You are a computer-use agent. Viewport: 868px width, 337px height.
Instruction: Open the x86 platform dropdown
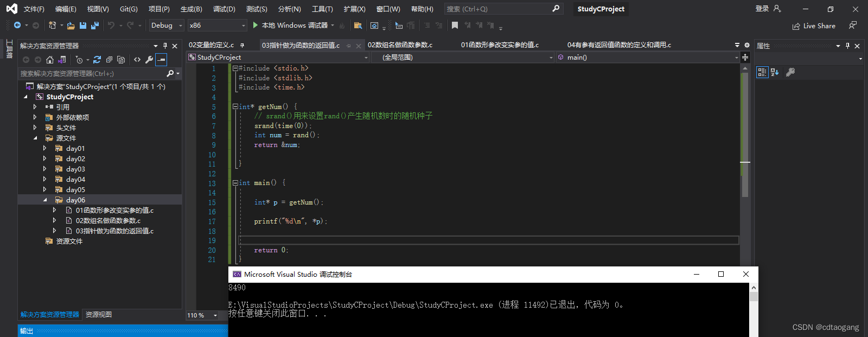pyautogui.click(x=217, y=26)
